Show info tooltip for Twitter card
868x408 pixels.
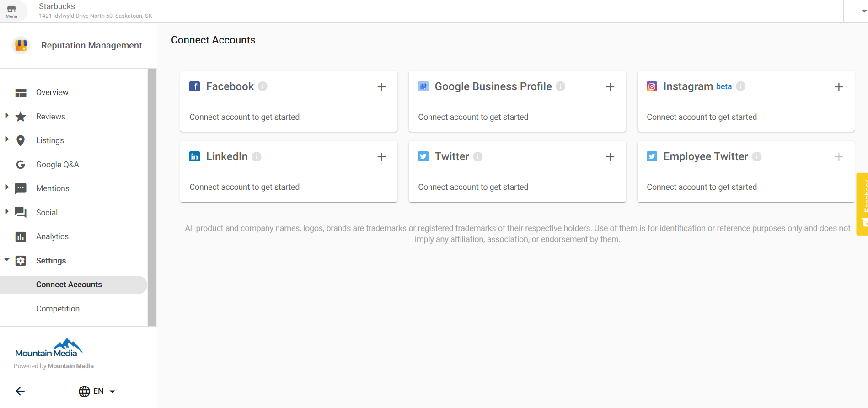478,156
